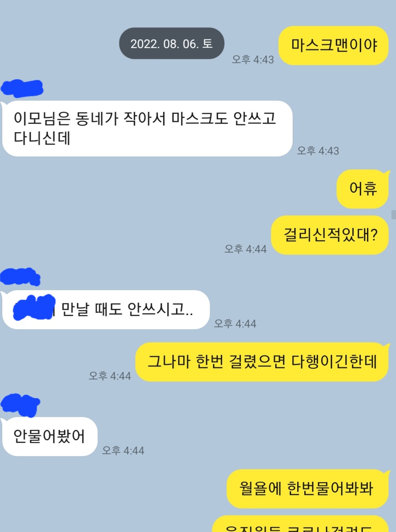The image size is (396, 532).
Task: Tap sender name above 안물어봤어 message
Action: point(20,405)
